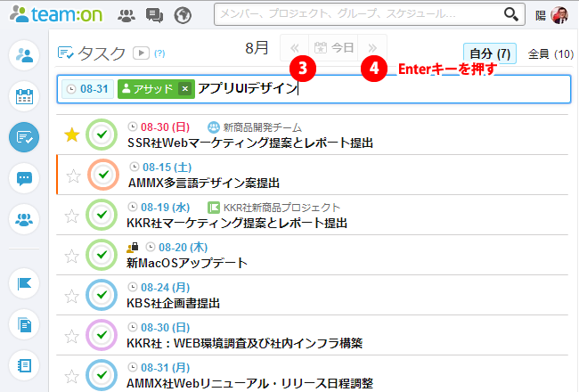Jump to 今日 (today)
The width and height of the screenshot is (579, 392).
pos(333,48)
